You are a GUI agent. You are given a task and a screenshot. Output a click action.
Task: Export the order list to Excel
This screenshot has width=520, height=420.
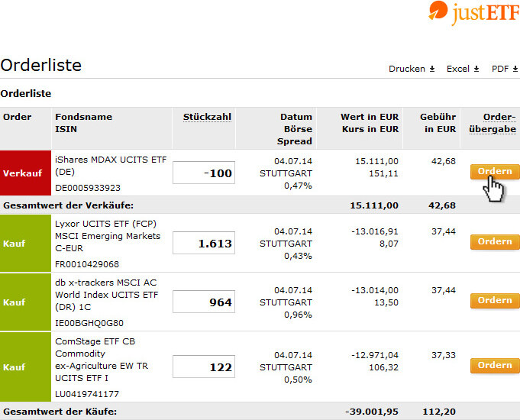pos(458,69)
